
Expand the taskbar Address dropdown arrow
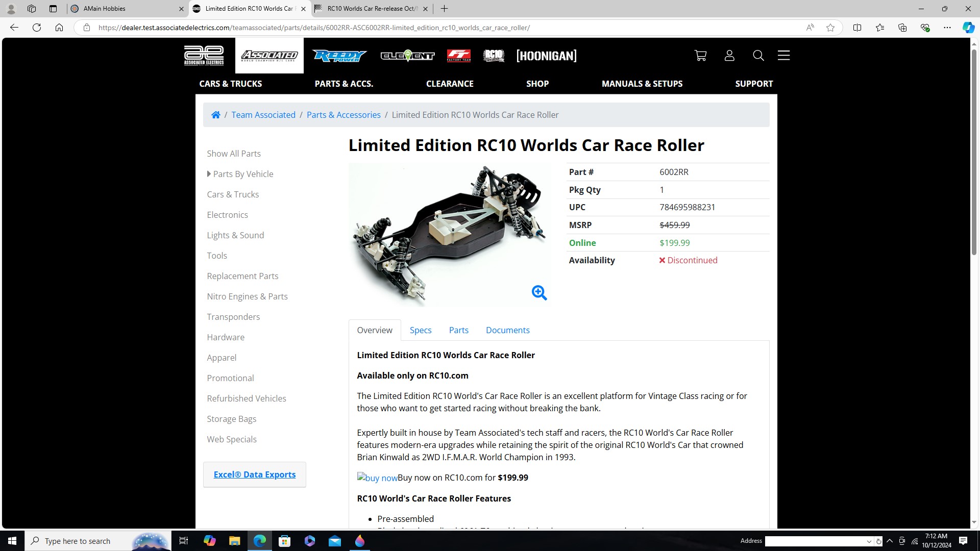coord(869,541)
